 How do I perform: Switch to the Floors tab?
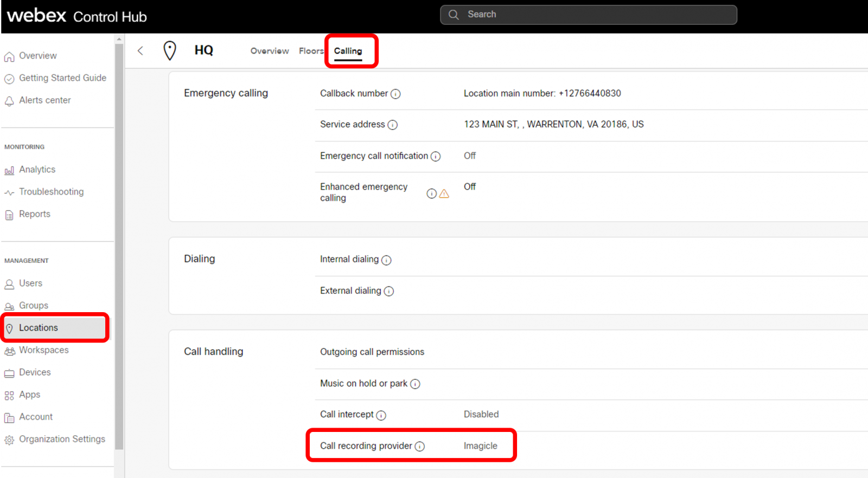point(311,51)
